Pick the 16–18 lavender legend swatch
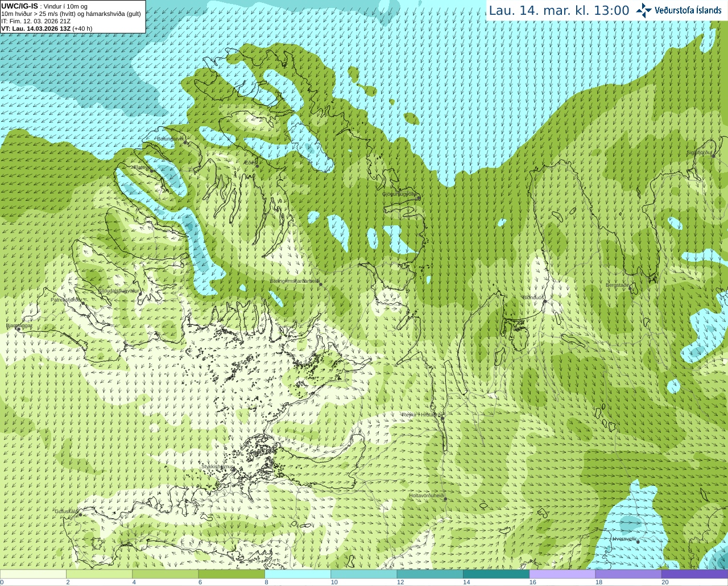The image size is (728, 586). (x=562, y=574)
